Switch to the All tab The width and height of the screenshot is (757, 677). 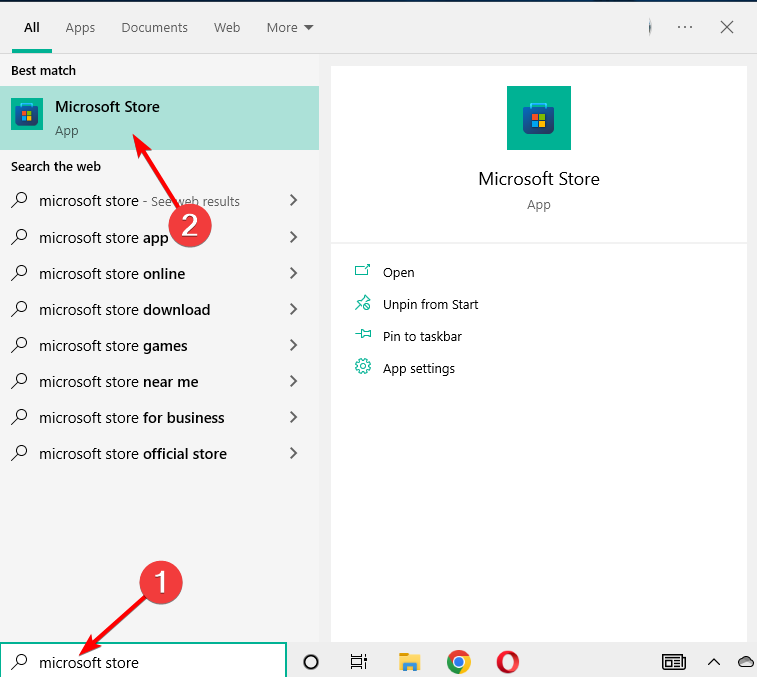(32, 28)
